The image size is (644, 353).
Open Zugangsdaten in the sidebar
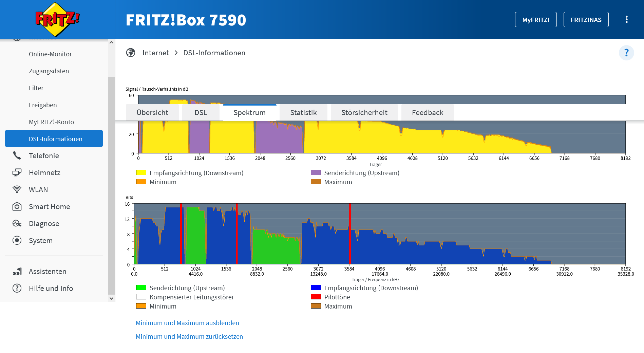(49, 71)
